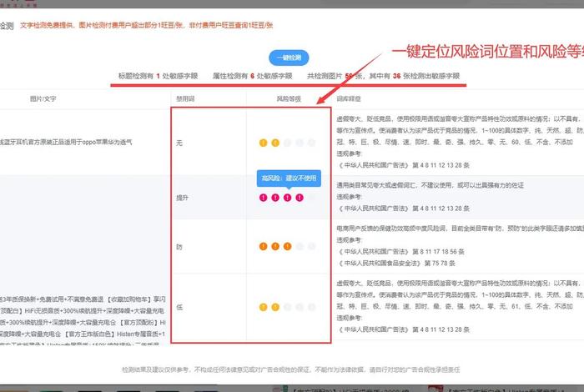Click the 禁用词 column header

click(x=185, y=98)
